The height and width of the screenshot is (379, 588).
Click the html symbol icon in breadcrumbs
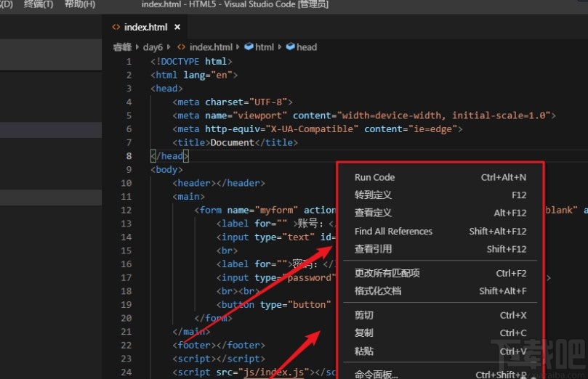click(249, 46)
